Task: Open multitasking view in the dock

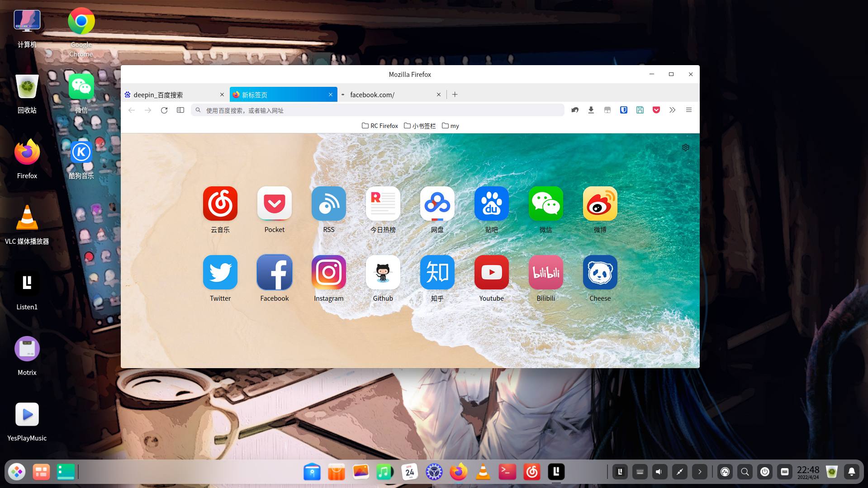Action: [x=41, y=472]
